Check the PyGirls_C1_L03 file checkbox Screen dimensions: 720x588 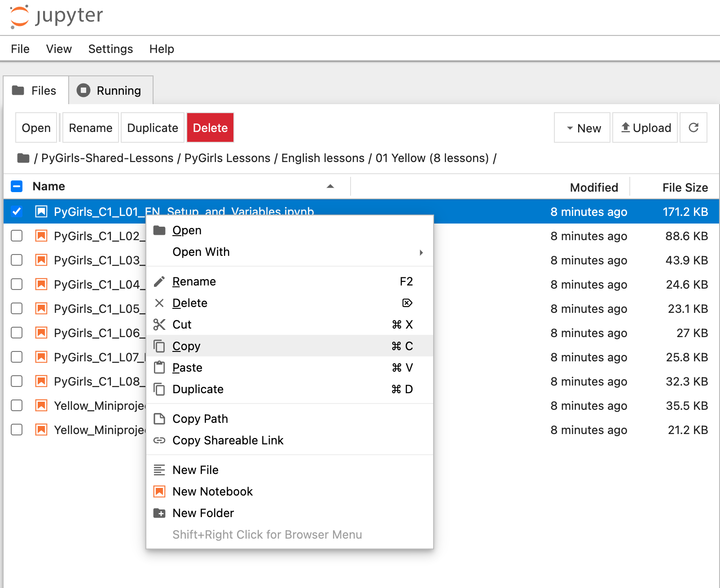point(17,260)
